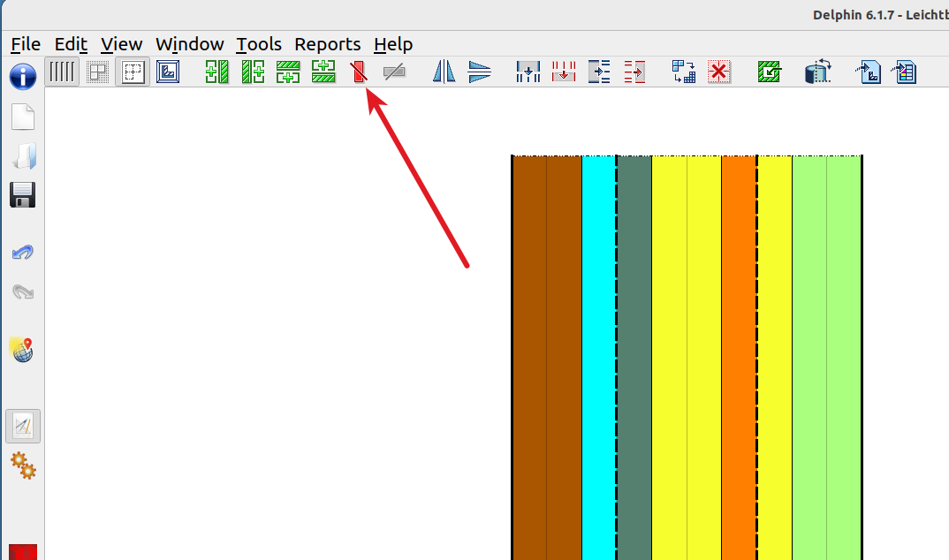Screen dimensions: 949x560
Task: Click the red downward arrow grid icon
Action: (564, 72)
